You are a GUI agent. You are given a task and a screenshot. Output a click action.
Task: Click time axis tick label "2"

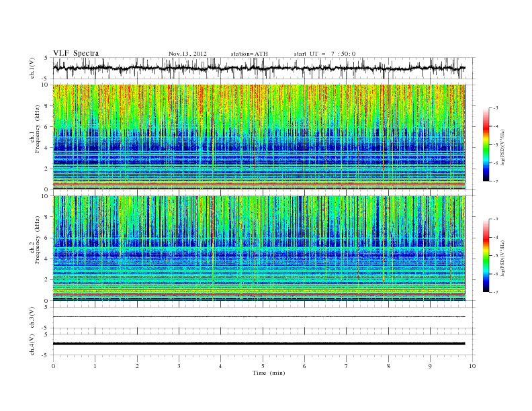tap(137, 366)
